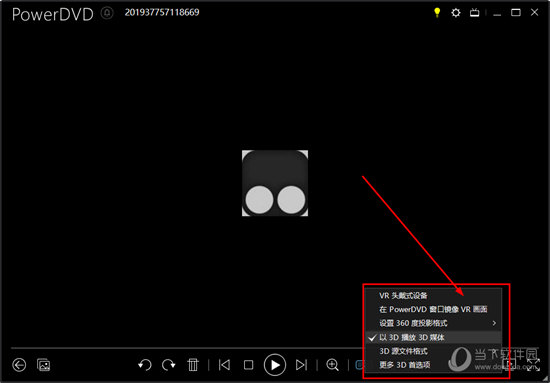Switch to TV mode icon
This screenshot has width=550, height=383.
(475, 13)
